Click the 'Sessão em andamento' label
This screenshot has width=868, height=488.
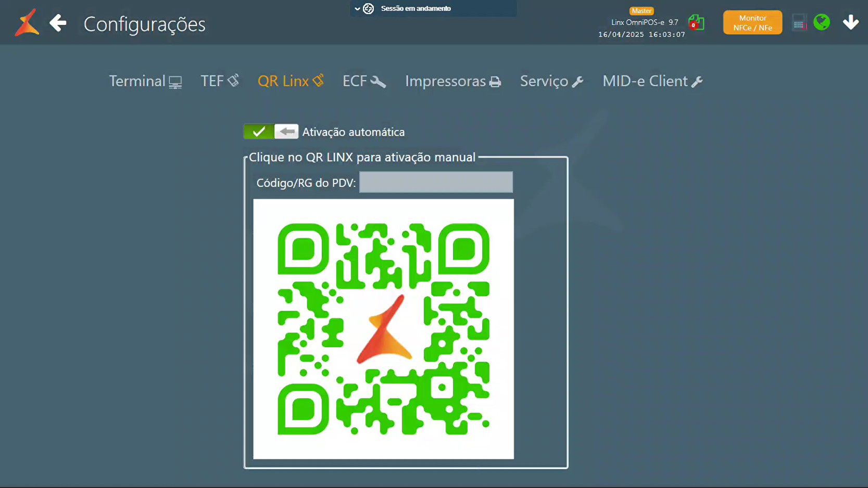pyautogui.click(x=416, y=8)
